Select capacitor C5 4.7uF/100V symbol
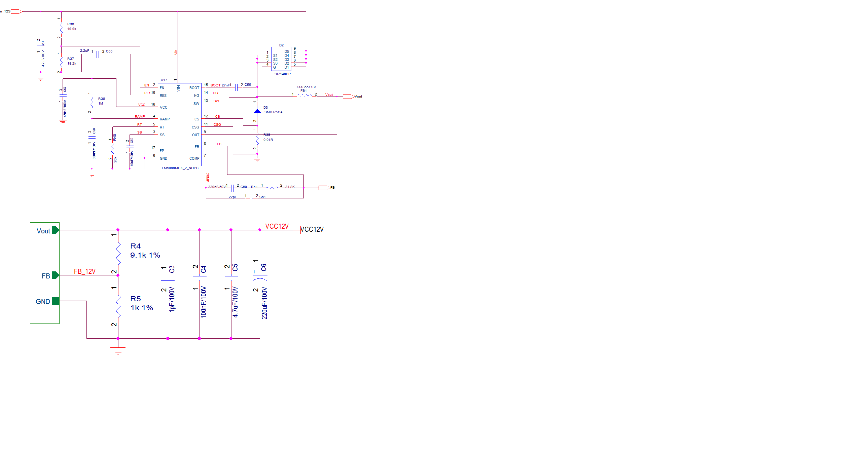This screenshot has width=868, height=456. tap(231, 278)
